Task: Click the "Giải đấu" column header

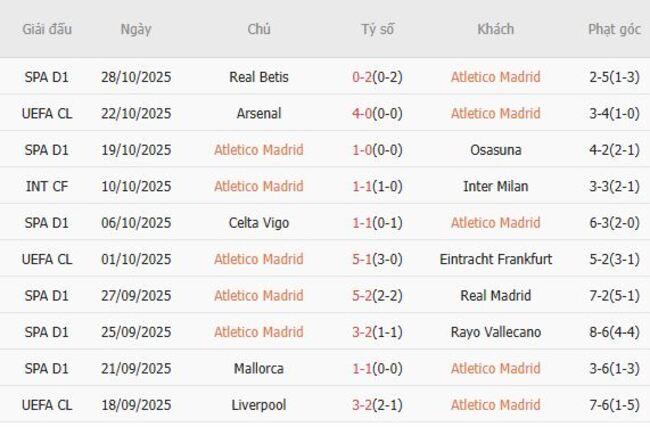Action: click(x=47, y=29)
